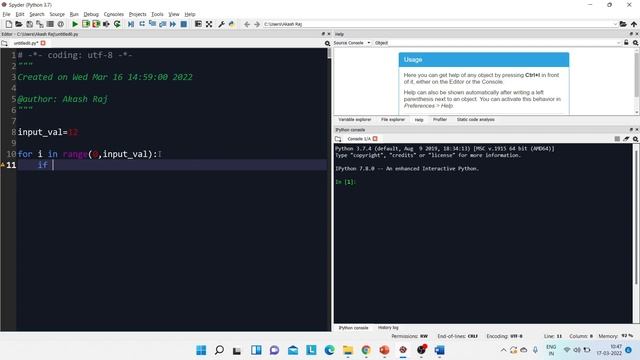Go to parent directory arrow icon
The image size is (640, 360).
click(633, 24)
